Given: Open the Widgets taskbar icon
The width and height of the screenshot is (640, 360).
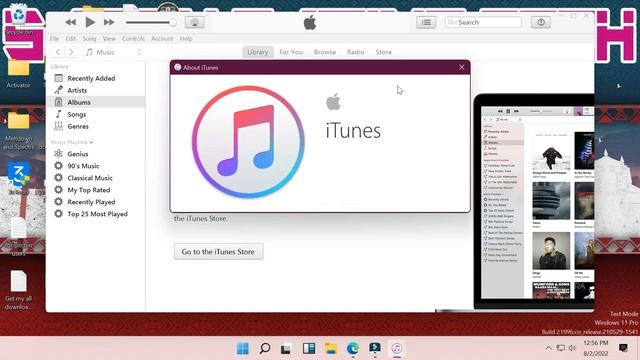Looking at the screenshot, I should pyautogui.click(x=309, y=348).
